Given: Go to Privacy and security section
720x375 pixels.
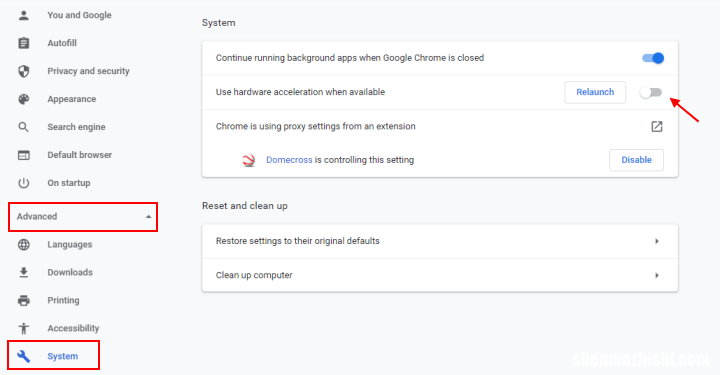Looking at the screenshot, I should [x=88, y=71].
